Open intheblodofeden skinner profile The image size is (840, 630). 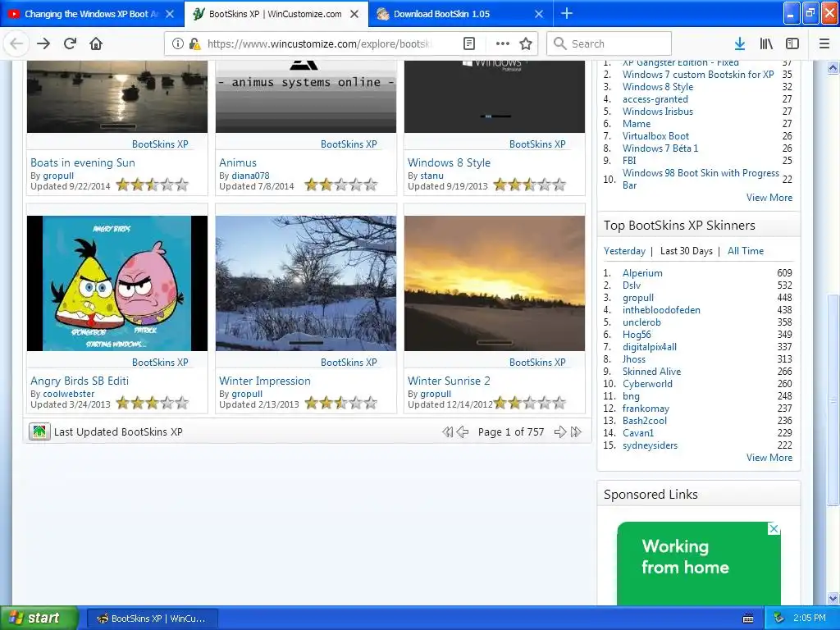point(661,309)
